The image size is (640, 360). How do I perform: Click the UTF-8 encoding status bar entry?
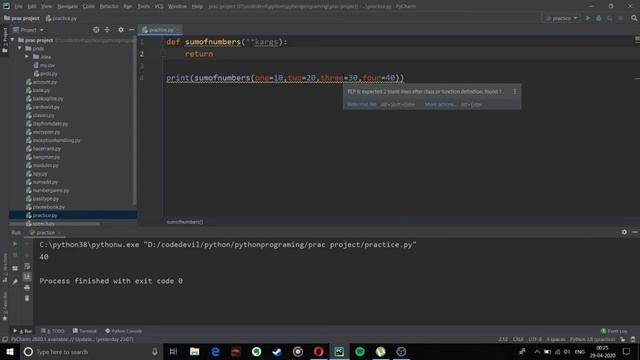pos(535,340)
